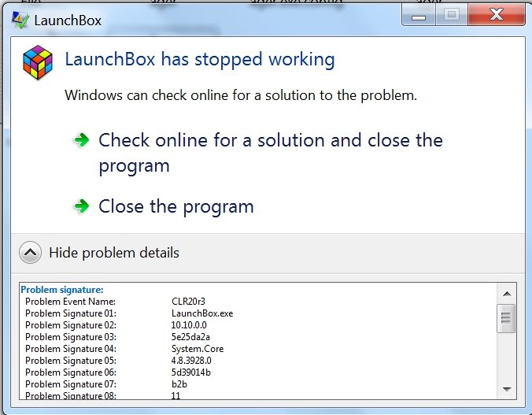The image size is (532, 415).
Task: Click the details scrollbar thumb
Action: 506,318
